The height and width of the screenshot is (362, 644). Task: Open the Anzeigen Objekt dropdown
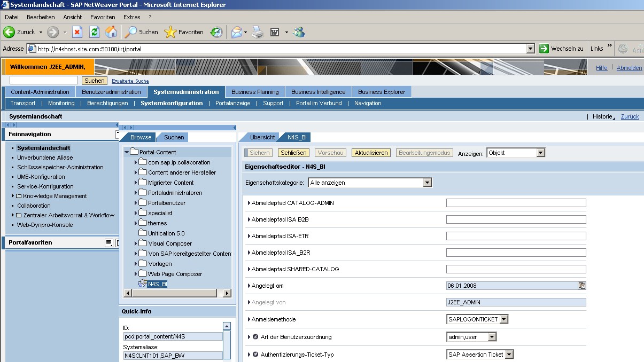point(540,153)
